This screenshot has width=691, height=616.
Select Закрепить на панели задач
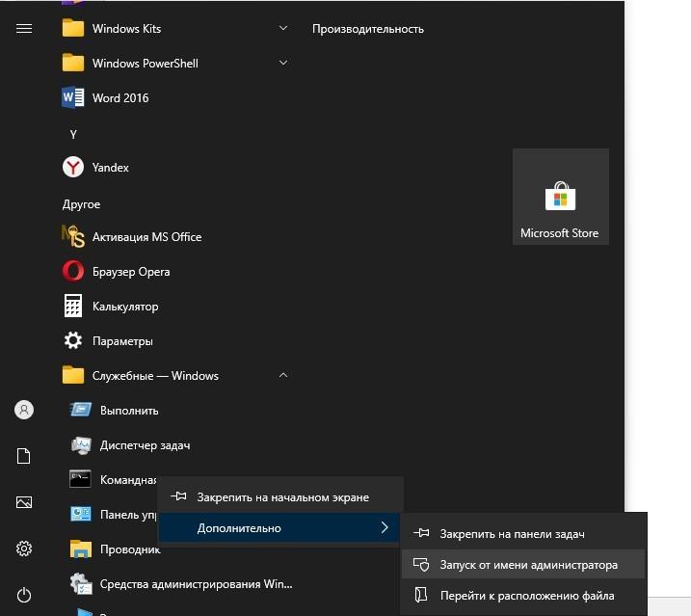pyautogui.click(x=523, y=533)
